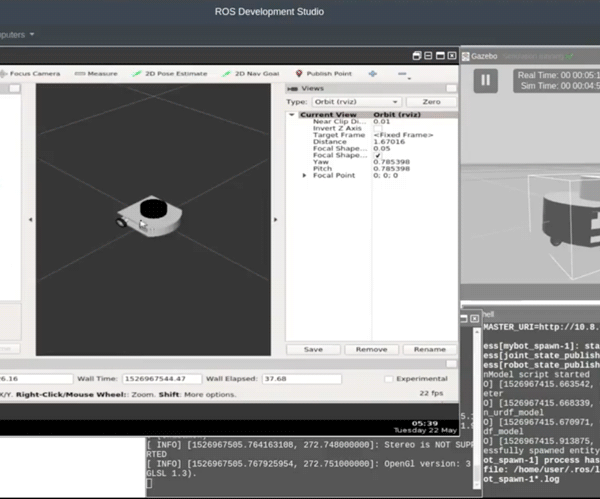Collapse the Current View tree
The height and width of the screenshot is (499, 600).
click(x=292, y=114)
